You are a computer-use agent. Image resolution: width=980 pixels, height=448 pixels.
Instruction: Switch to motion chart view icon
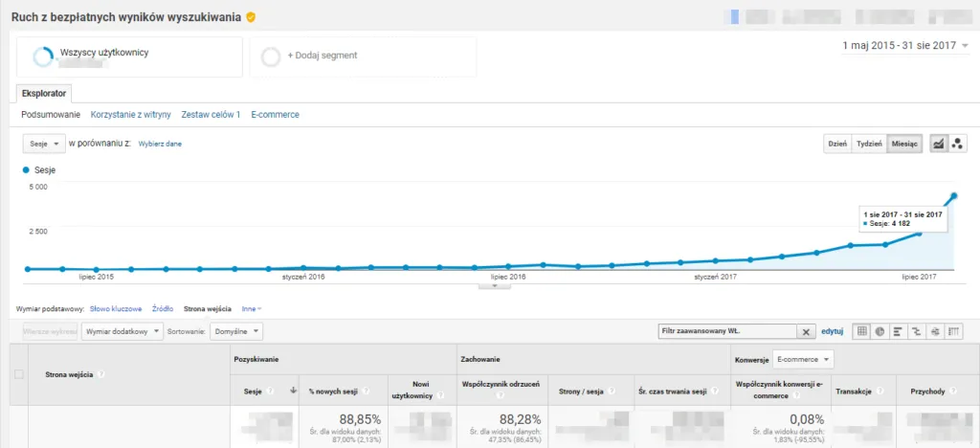pos(958,144)
